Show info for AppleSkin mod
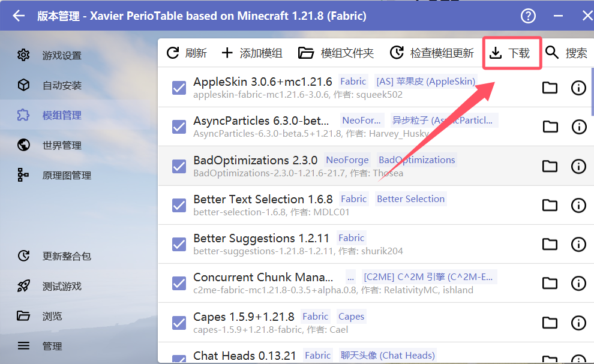 [x=578, y=88]
